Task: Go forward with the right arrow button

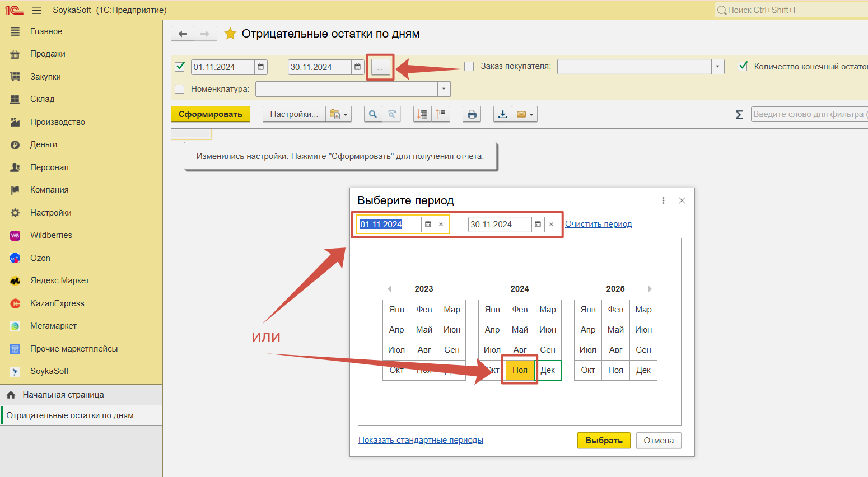Action: (205, 34)
